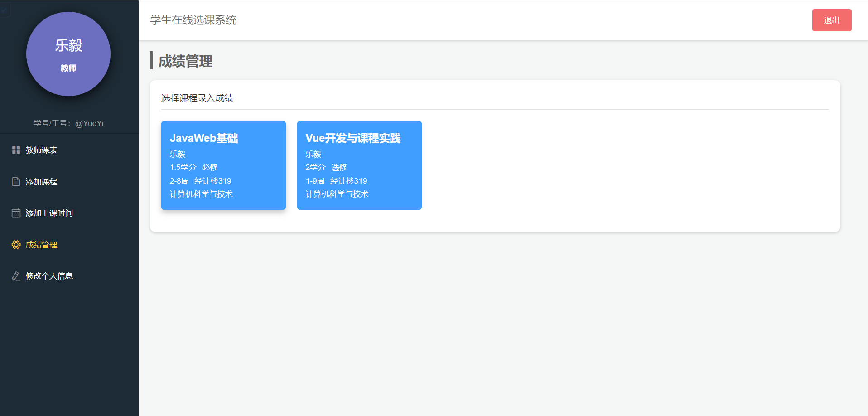Click the 乐毅 purple avatar circle

pos(68,54)
